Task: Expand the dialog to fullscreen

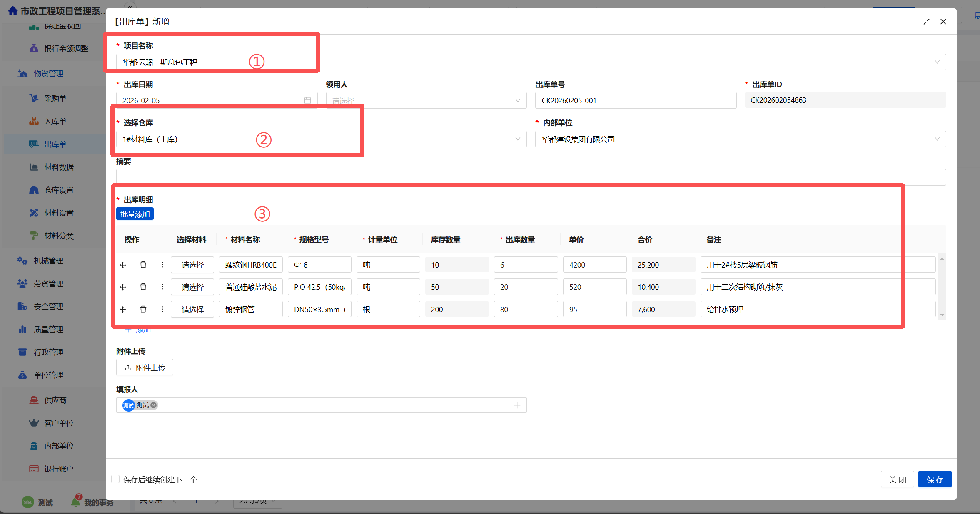Action: coord(926,22)
